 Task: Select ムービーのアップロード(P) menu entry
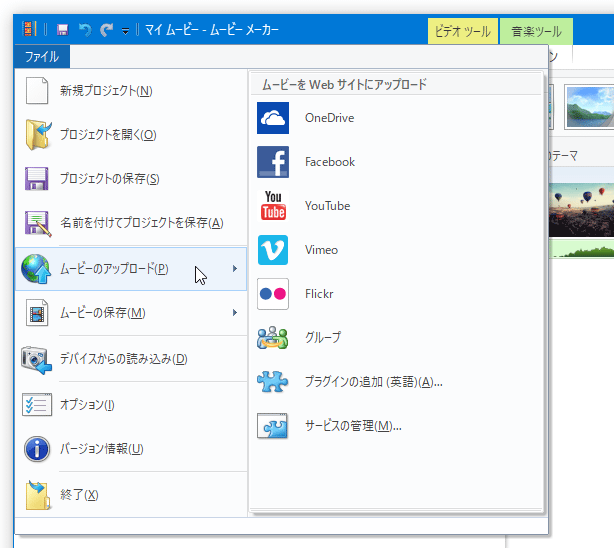[x=131, y=269]
